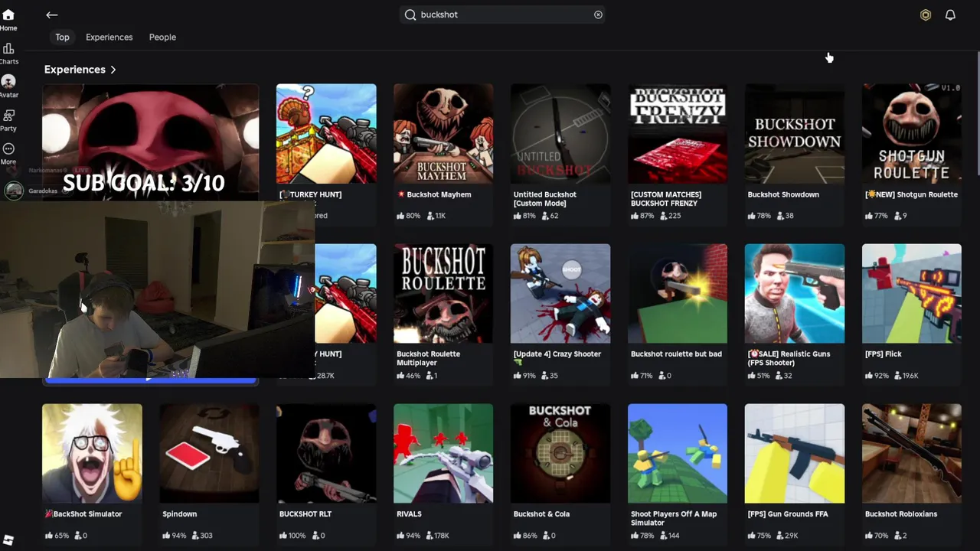Image resolution: width=980 pixels, height=551 pixels.
Task: Click the Garadokas friend avatar
Action: [13, 191]
